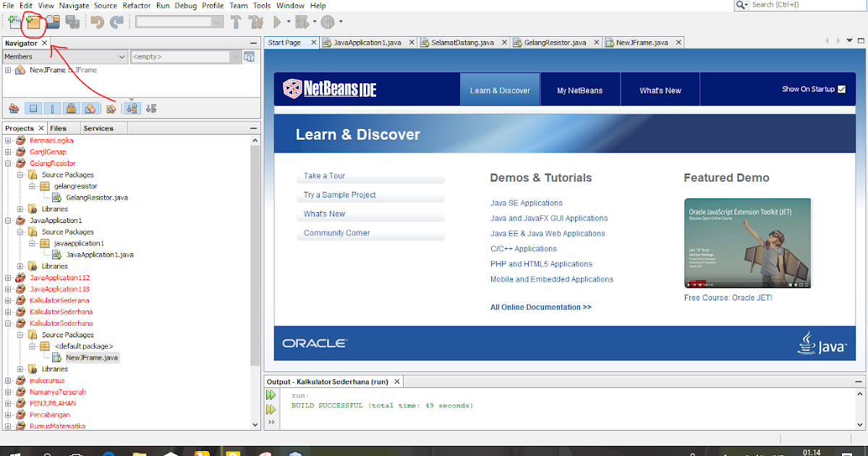Open a project using the Open Project icon
868x456 pixels.
tap(52, 22)
